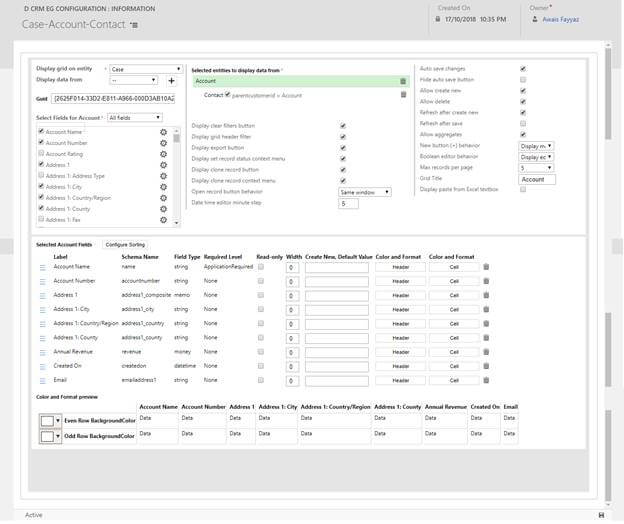Image resolution: width=624 pixels, height=524 pixels.
Task: Open Max records per page dropdown
Action: (536, 168)
